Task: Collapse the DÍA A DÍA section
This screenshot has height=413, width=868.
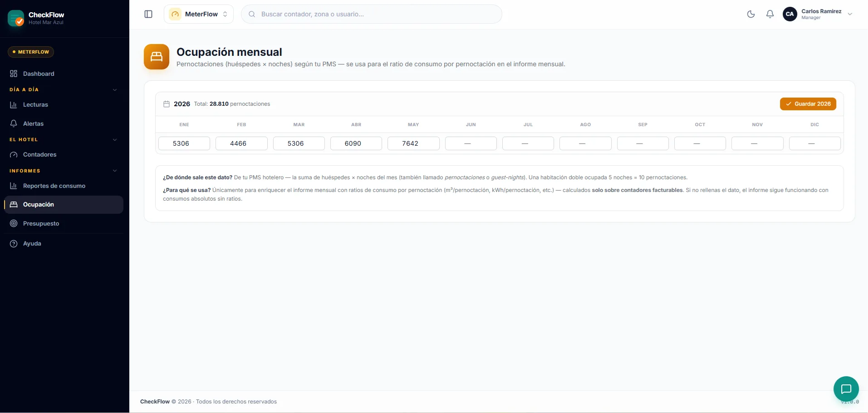Action: (115, 90)
